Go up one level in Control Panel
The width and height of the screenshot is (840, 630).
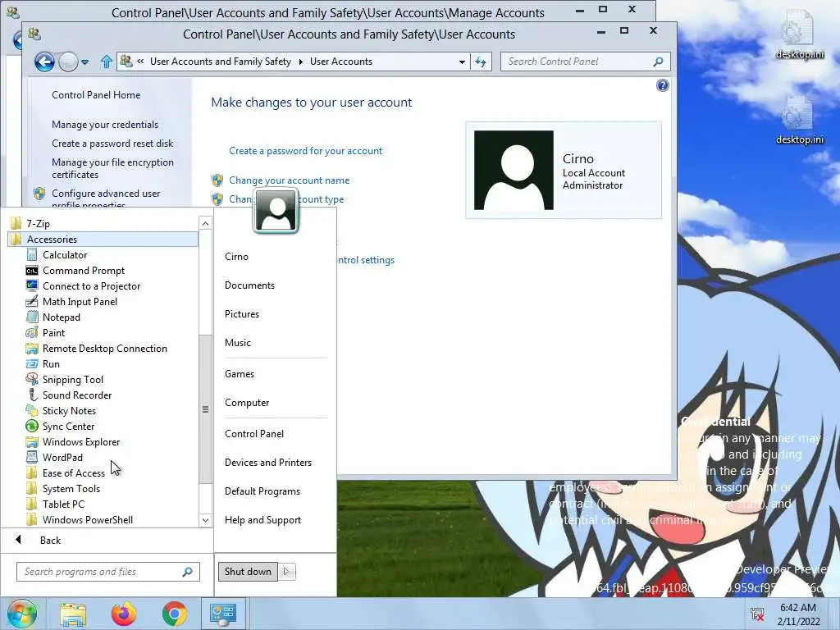click(x=107, y=62)
